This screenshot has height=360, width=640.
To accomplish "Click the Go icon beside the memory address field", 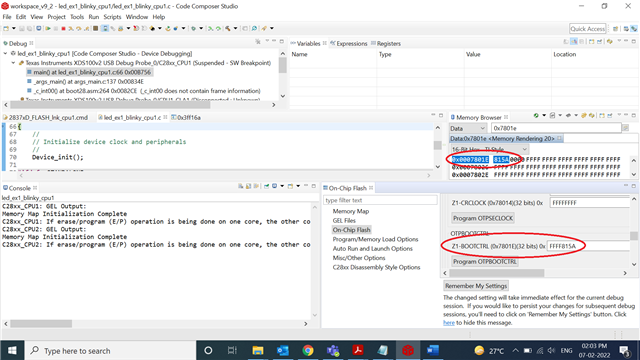I will pos(626,128).
